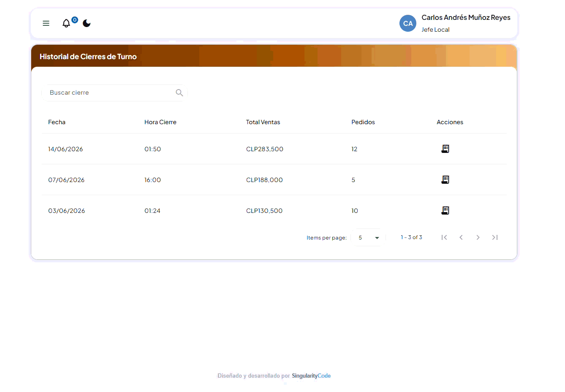Go to previous page of results
Viewport: 565px width, 392px height.
pos(461,237)
